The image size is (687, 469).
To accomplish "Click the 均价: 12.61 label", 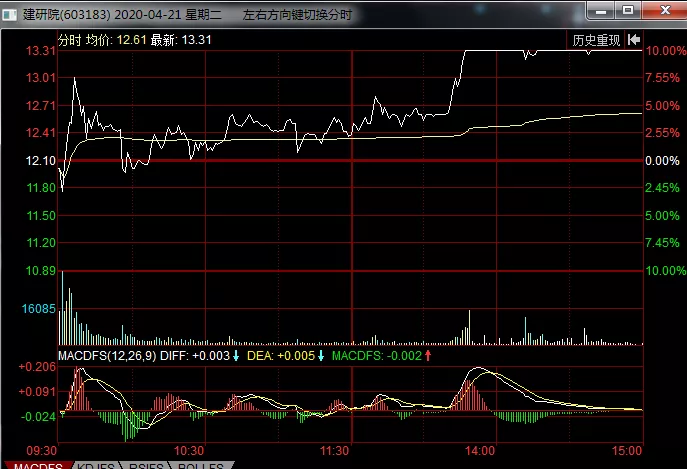I will pyautogui.click(x=116, y=40).
